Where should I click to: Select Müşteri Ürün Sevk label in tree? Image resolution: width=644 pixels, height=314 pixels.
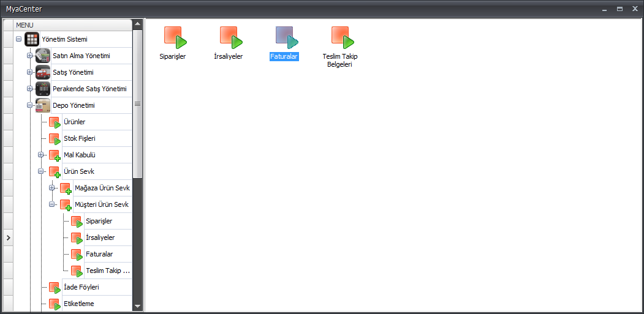[102, 205]
